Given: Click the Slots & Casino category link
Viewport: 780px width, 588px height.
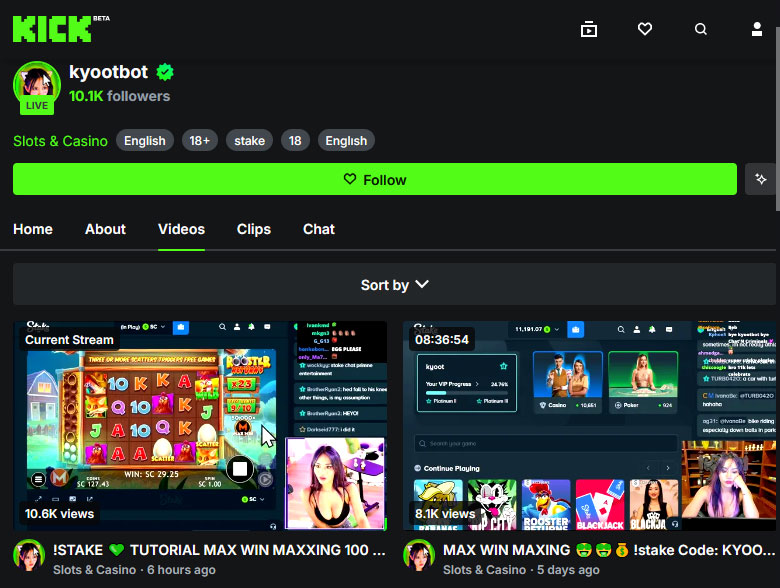Looking at the screenshot, I should pos(60,141).
